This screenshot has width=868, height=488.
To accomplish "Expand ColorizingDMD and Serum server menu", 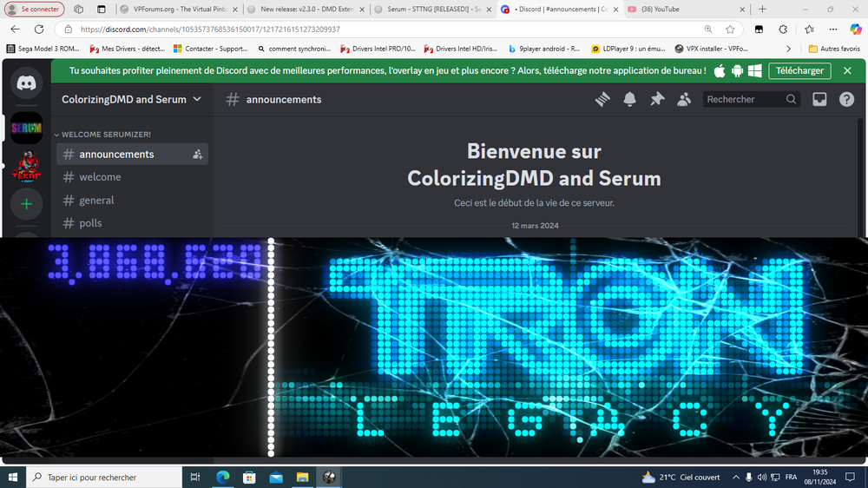I will click(132, 100).
